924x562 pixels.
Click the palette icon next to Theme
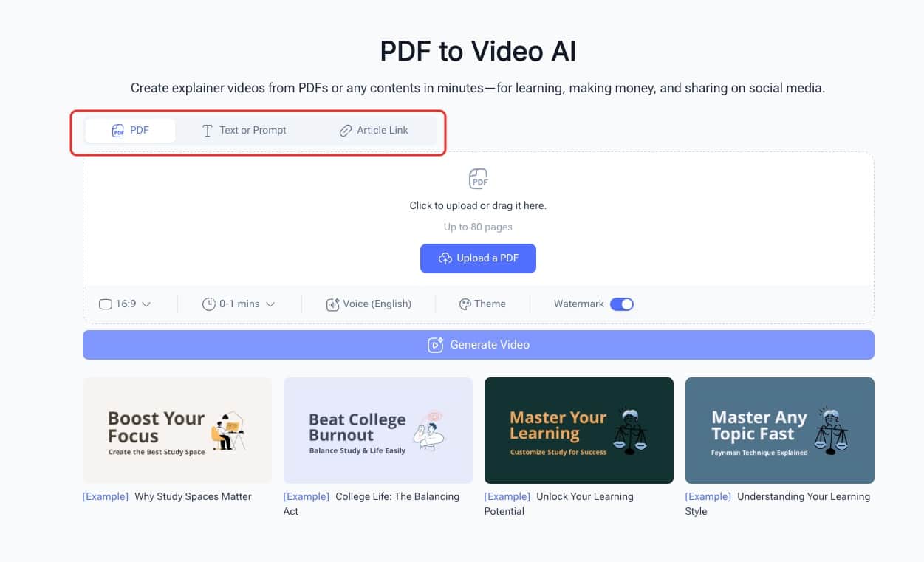[465, 304]
